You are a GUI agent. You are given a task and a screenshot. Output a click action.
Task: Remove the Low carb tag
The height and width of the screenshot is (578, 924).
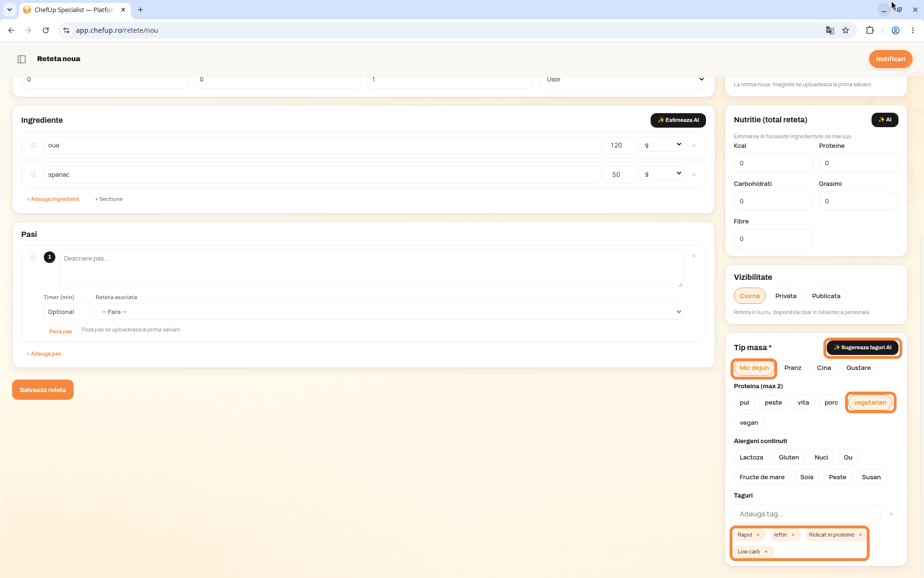pyautogui.click(x=766, y=552)
